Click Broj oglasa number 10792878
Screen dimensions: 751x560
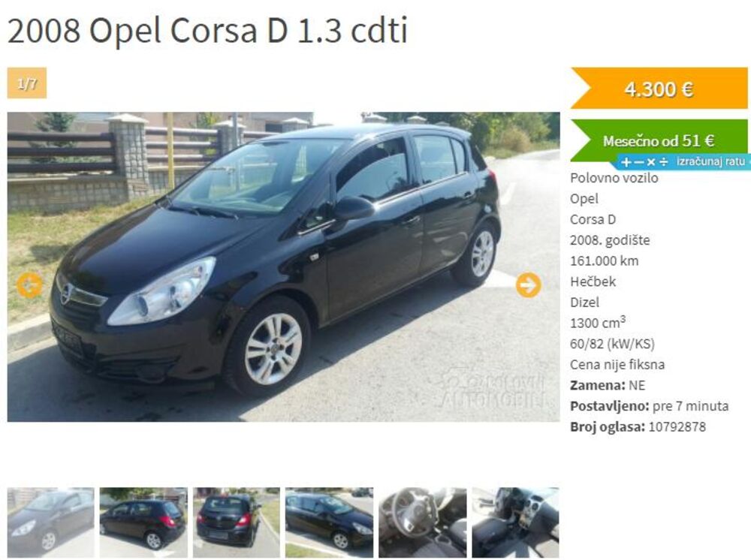click(677, 427)
